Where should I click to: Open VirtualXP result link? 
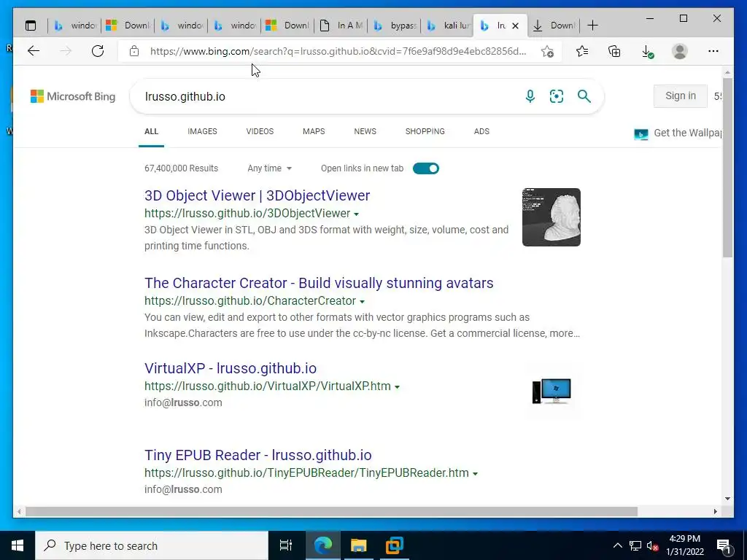coord(231,368)
